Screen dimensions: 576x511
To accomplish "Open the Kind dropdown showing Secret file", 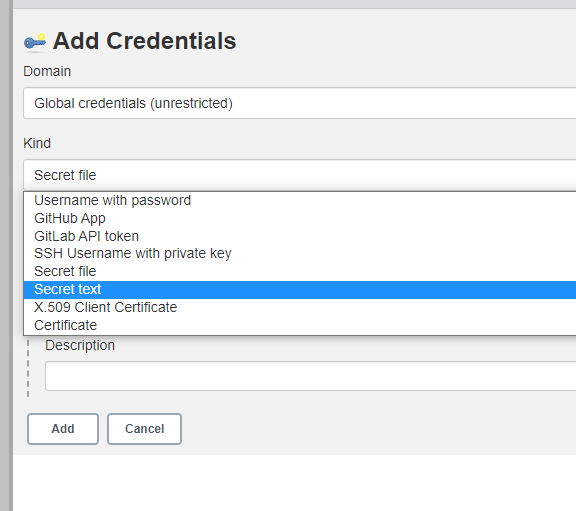I will (299, 175).
